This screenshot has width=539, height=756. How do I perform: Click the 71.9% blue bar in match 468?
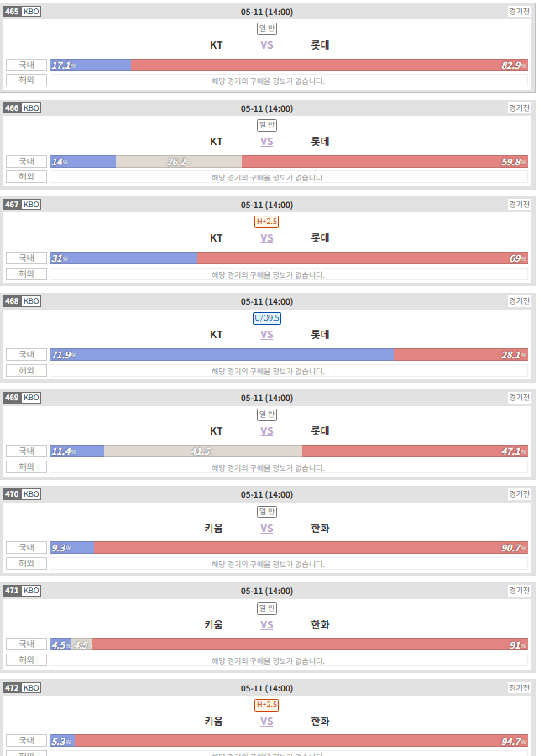pos(222,354)
